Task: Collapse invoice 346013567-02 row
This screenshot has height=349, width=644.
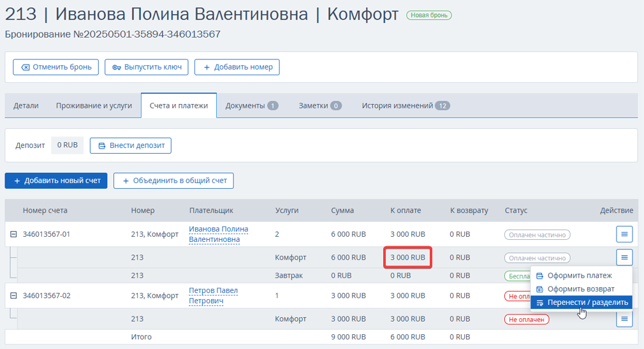Action: [x=13, y=295]
